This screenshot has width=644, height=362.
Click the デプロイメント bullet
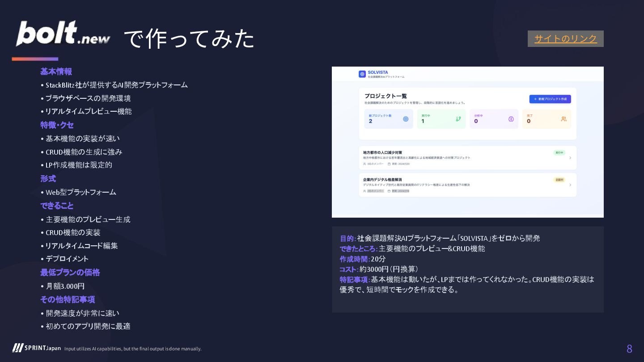[x=67, y=259]
